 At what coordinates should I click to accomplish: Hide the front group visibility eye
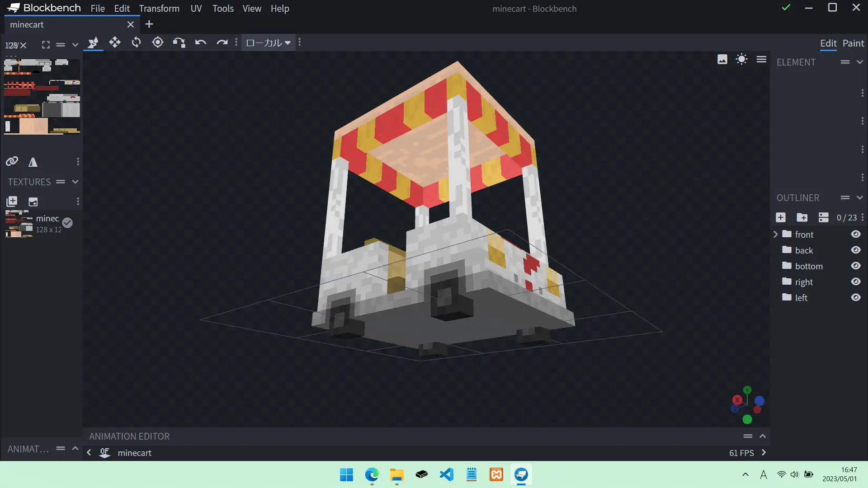(855, 234)
